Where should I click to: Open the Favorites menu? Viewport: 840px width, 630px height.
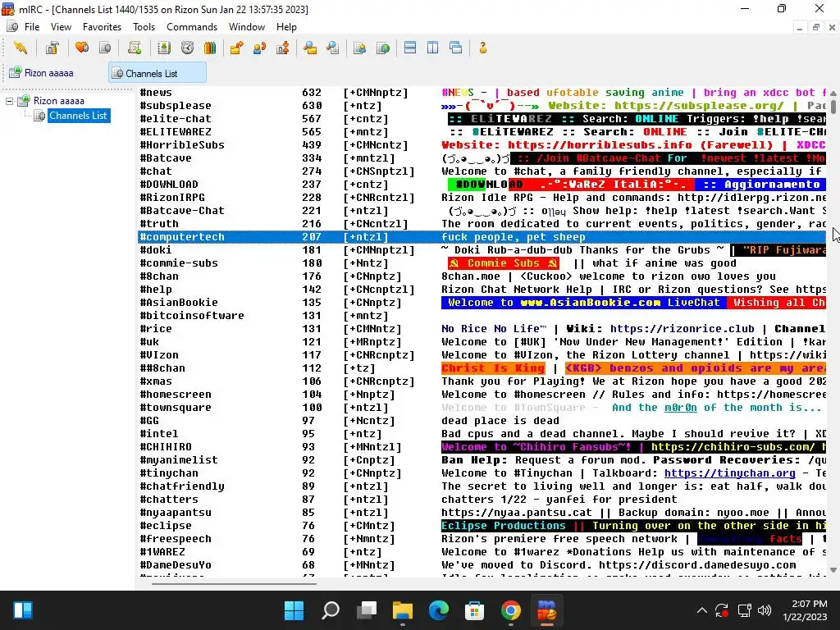coord(102,27)
